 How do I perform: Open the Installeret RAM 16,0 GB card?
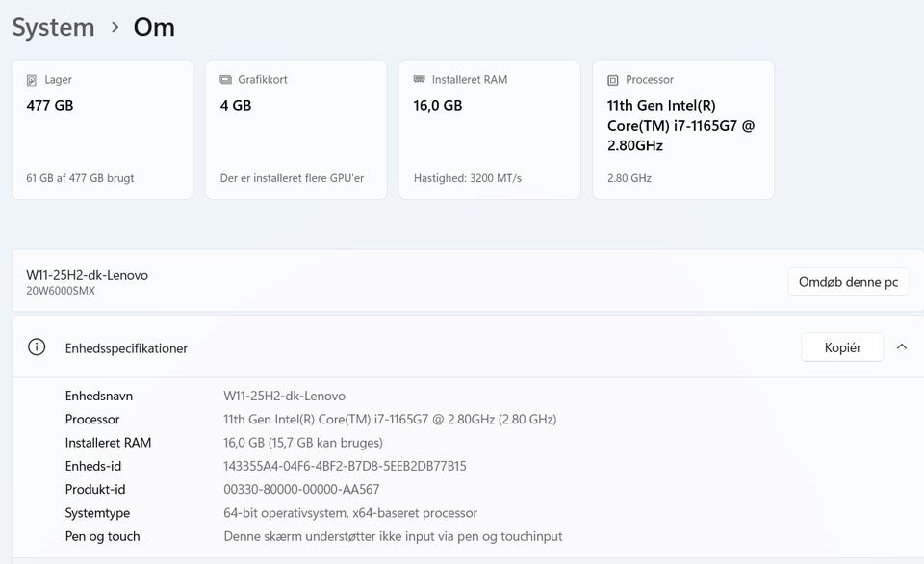pos(489,130)
